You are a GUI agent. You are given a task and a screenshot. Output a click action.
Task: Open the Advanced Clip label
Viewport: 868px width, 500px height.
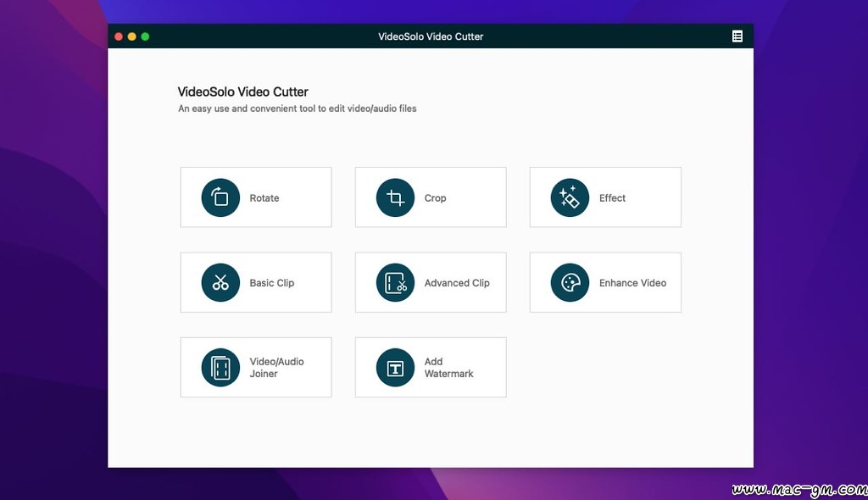(x=457, y=282)
